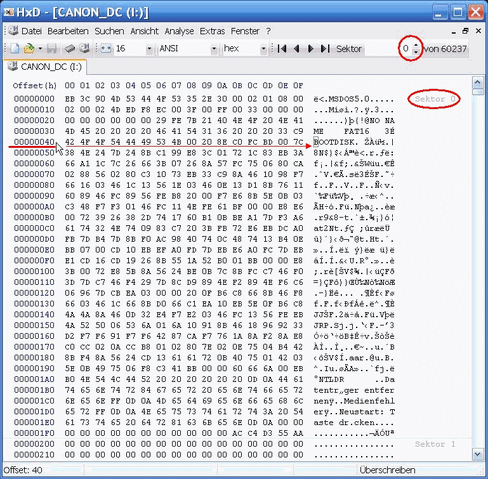Click the Medienfehl decoded text
This screenshot has height=479, width=488.
point(369,401)
